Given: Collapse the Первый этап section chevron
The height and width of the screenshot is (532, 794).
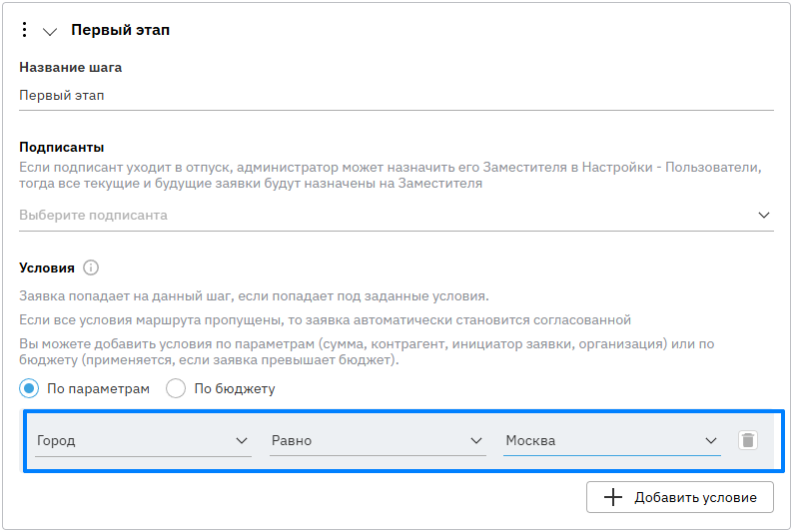Looking at the screenshot, I should tap(50, 31).
